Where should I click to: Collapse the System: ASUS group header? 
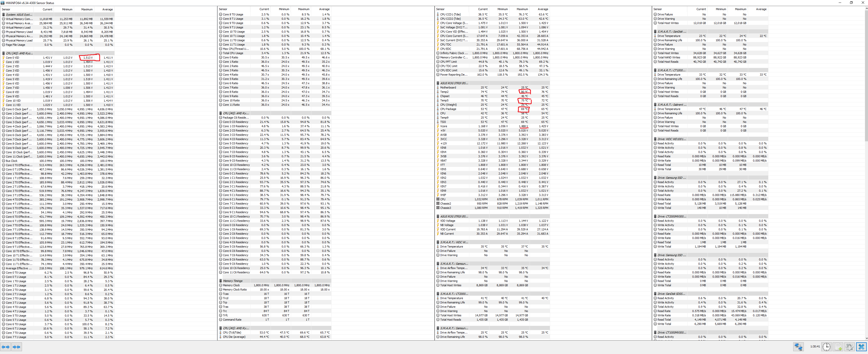tap(19, 14)
